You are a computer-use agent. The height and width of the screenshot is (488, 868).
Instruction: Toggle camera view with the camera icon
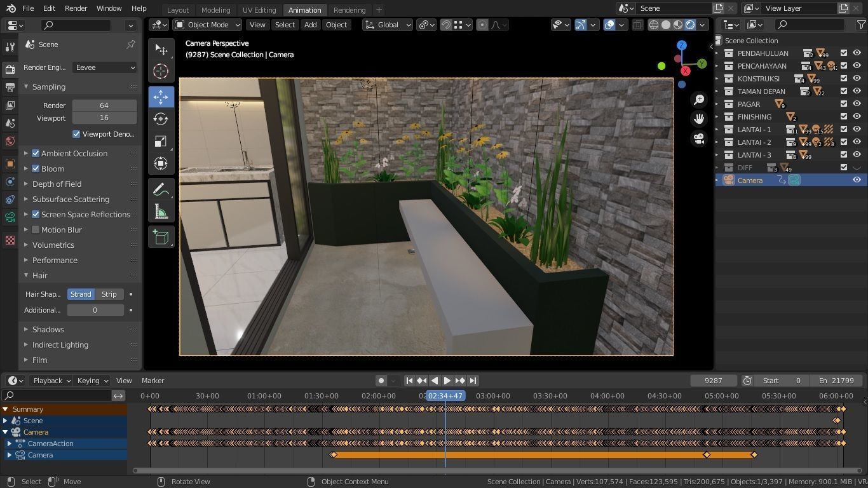pos(699,138)
